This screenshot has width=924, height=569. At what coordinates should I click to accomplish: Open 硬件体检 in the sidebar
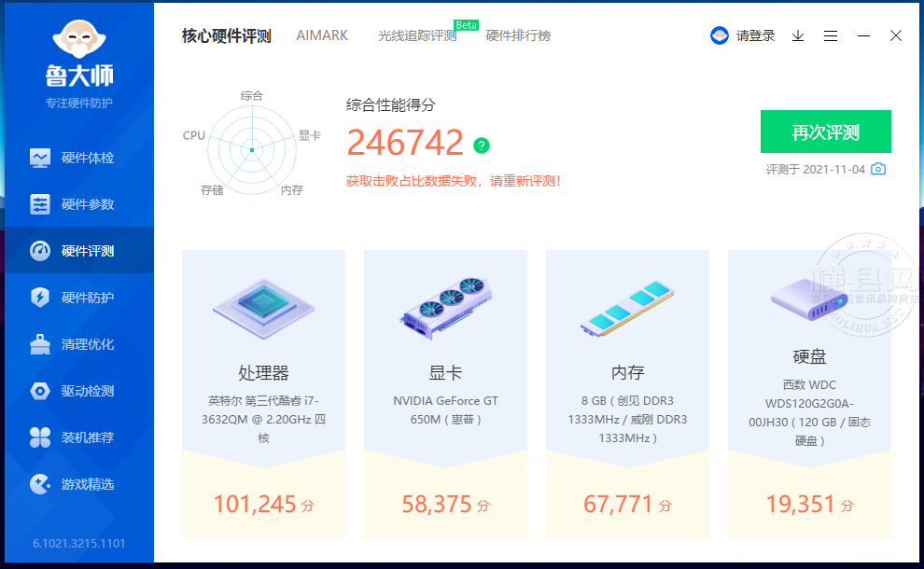(x=79, y=158)
